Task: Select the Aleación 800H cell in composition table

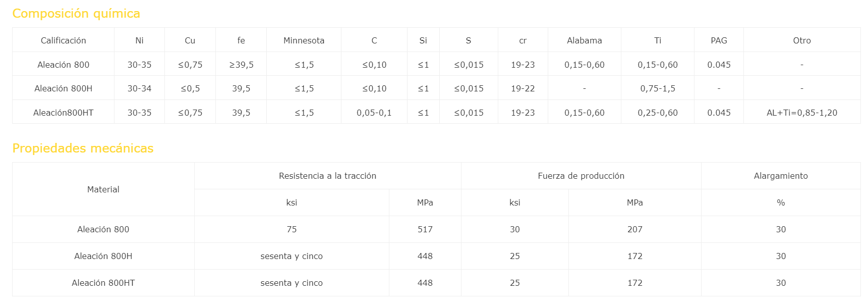Action: point(64,88)
